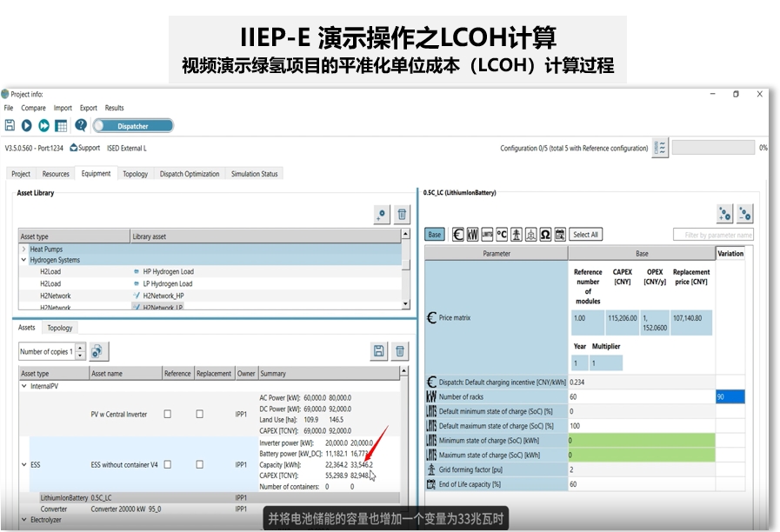Collapse the Hydrogen Systems asset category
The image size is (780, 532).
pyautogui.click(x=23, y=260)
